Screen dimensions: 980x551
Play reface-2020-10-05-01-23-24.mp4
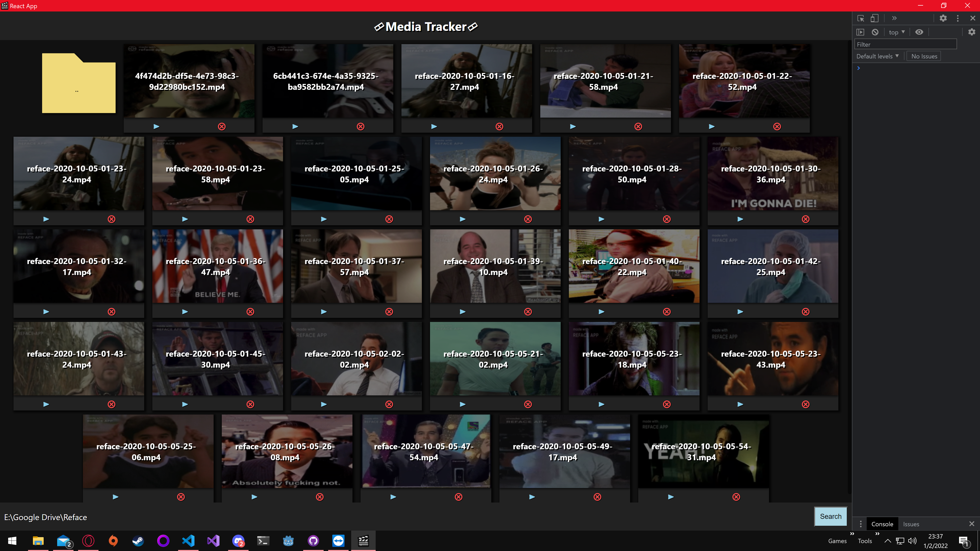click(46, 219)
